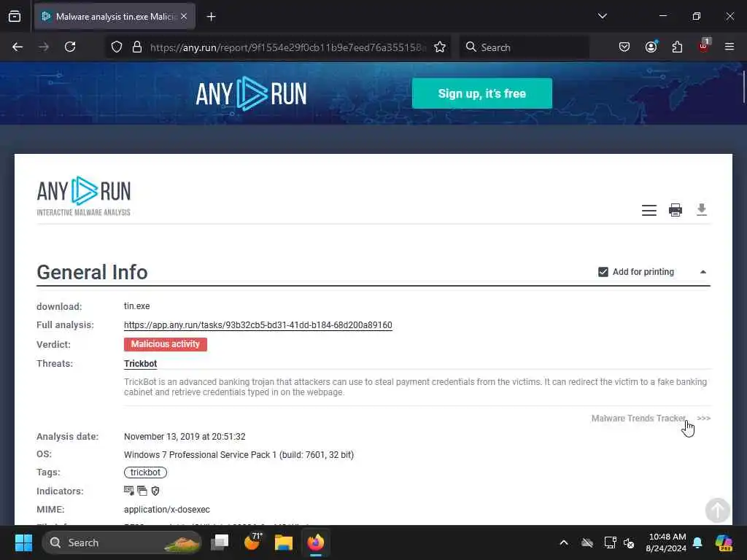
Task: Click the Copilot icon in taskbar corner
Action: coord(724,542)
